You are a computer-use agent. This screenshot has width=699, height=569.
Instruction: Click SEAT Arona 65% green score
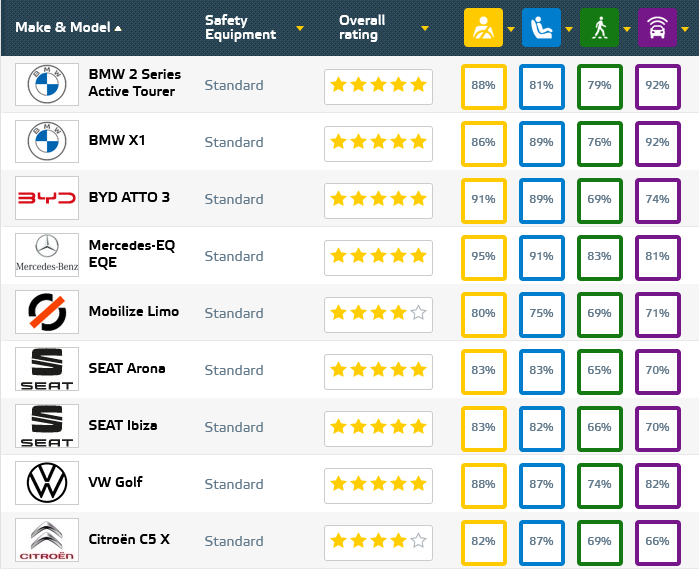coord(600,372)
